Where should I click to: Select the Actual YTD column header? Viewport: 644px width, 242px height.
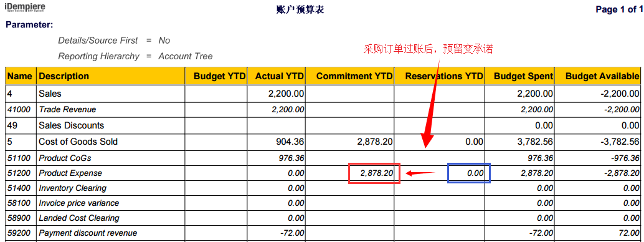(276, 76)
